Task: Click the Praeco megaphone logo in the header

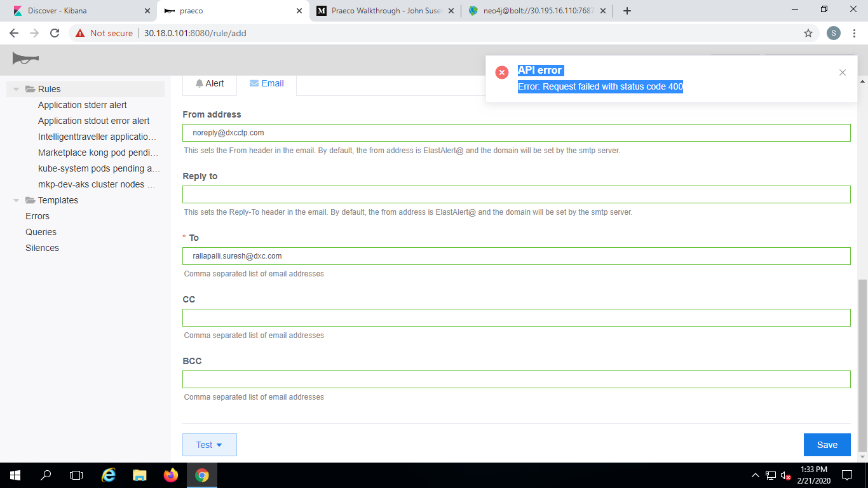Action: pyautogui.click(x=25, y=58)
